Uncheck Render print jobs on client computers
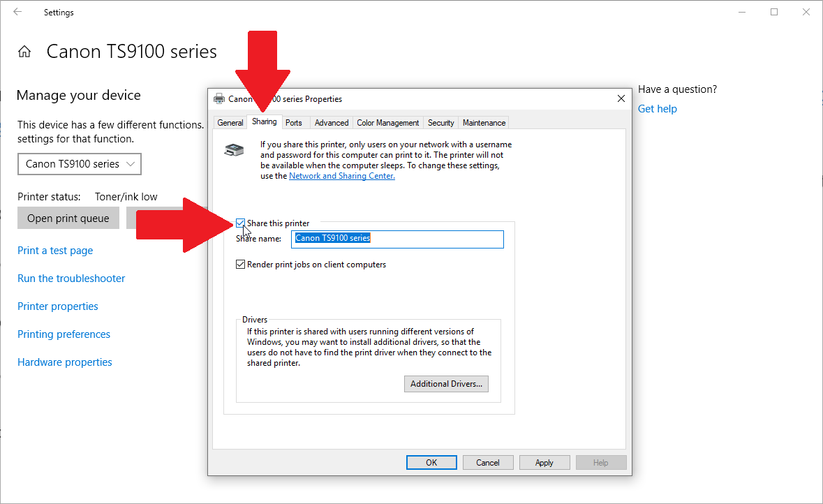The height and width of the screenshot is (504, 823). (240, 264)
